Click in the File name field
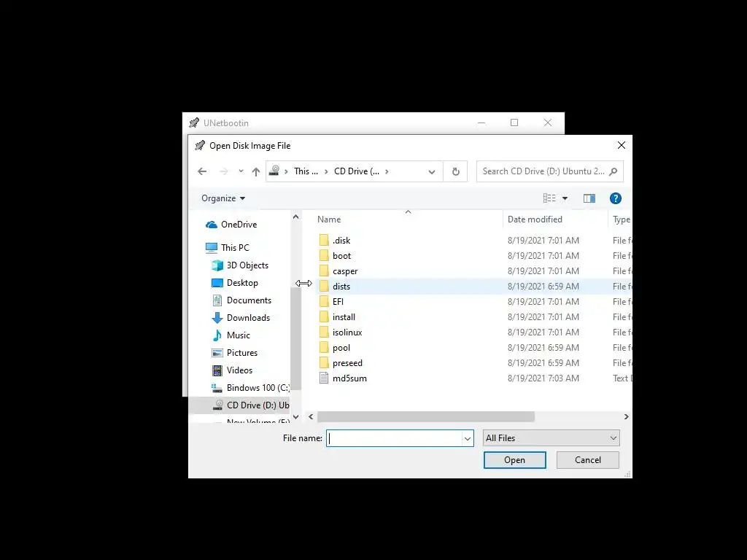This screenshot has height=560, width=747. click(395, 438)
